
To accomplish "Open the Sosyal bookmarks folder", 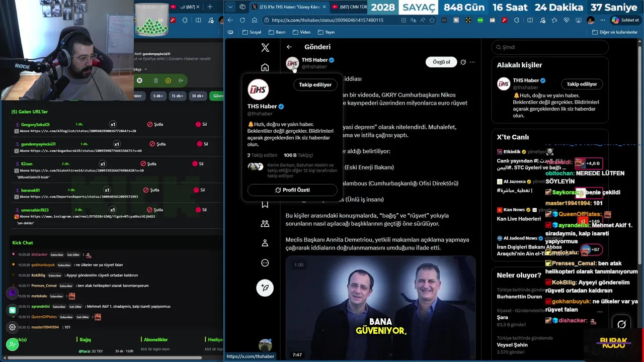I will [x=252, y=32].
